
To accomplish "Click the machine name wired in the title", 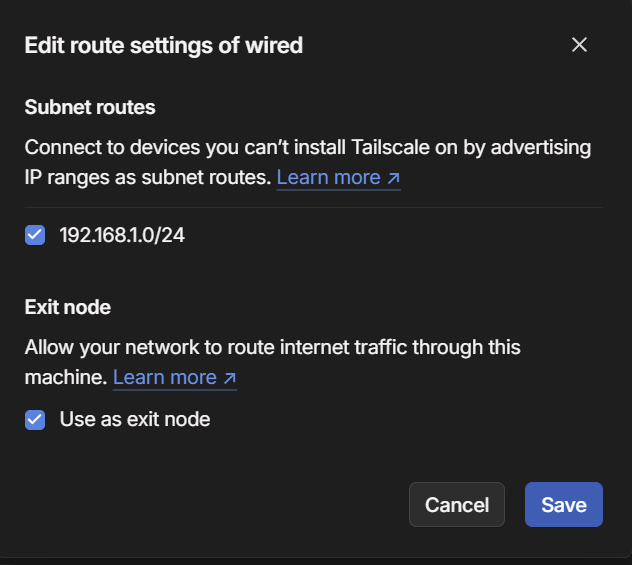I will coord(277,45).
